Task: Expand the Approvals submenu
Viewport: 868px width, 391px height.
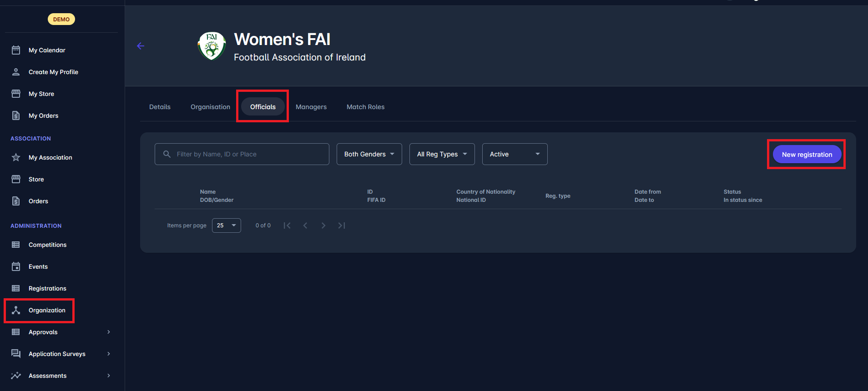Action: tap(108, 332)
